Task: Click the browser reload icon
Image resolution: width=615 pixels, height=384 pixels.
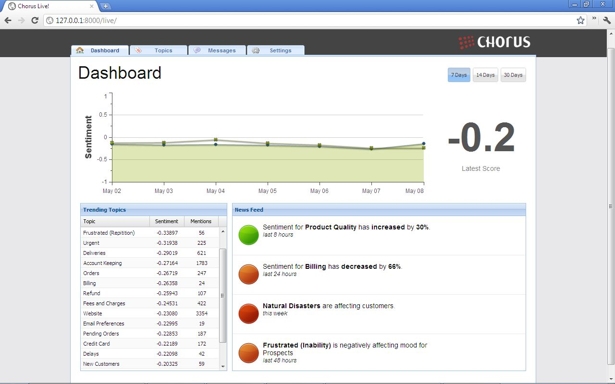Action: pyautogui.click(x=35, y=20)
